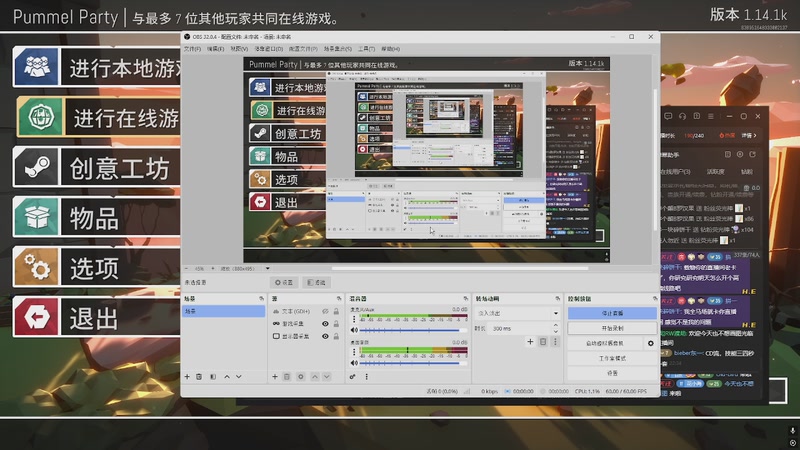
Task: Open hamburger menu in live assistant titlebar
Action: [711, 116]
